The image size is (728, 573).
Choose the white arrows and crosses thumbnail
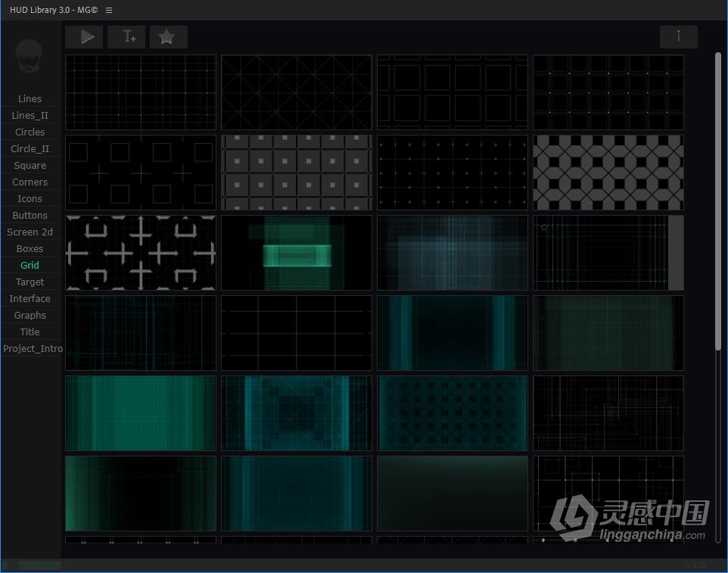point(141,253)
